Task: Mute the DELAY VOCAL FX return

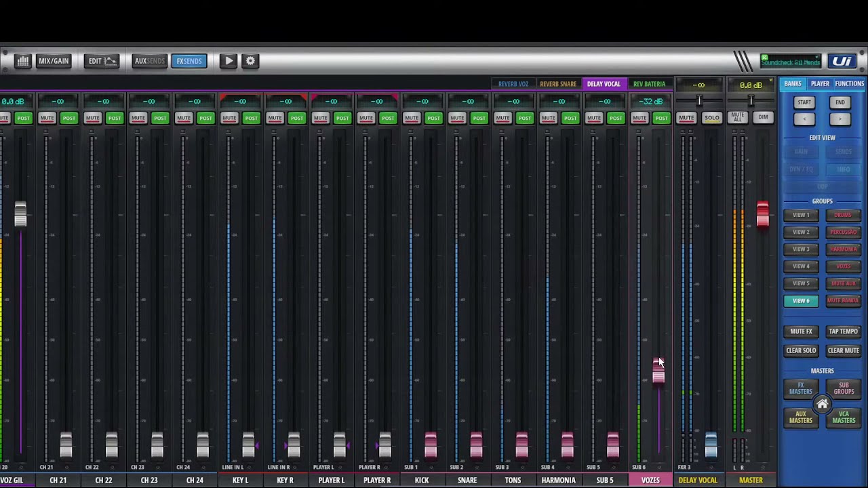Action: coord(686,118)
